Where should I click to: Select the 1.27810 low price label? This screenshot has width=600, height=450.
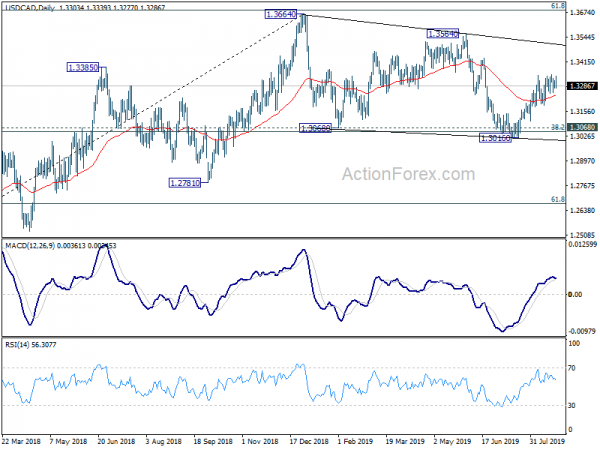185,183
